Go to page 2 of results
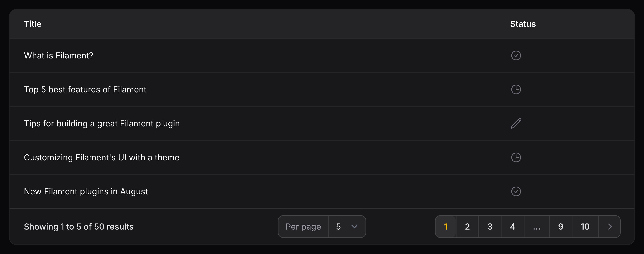The width and height of the screenshot is (644, 254). coord(467,227)
